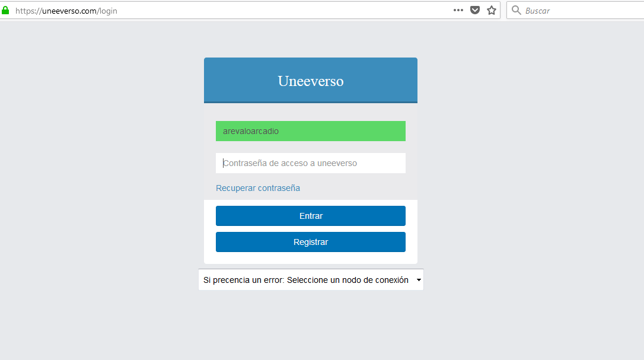644x360 pixels.
Task: Click the green padlock site security icon
Action: (x=5, y=11)
